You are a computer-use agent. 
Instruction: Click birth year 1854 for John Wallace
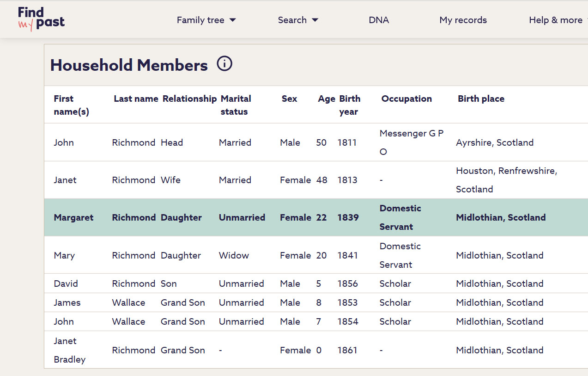(x=348, y=321)
